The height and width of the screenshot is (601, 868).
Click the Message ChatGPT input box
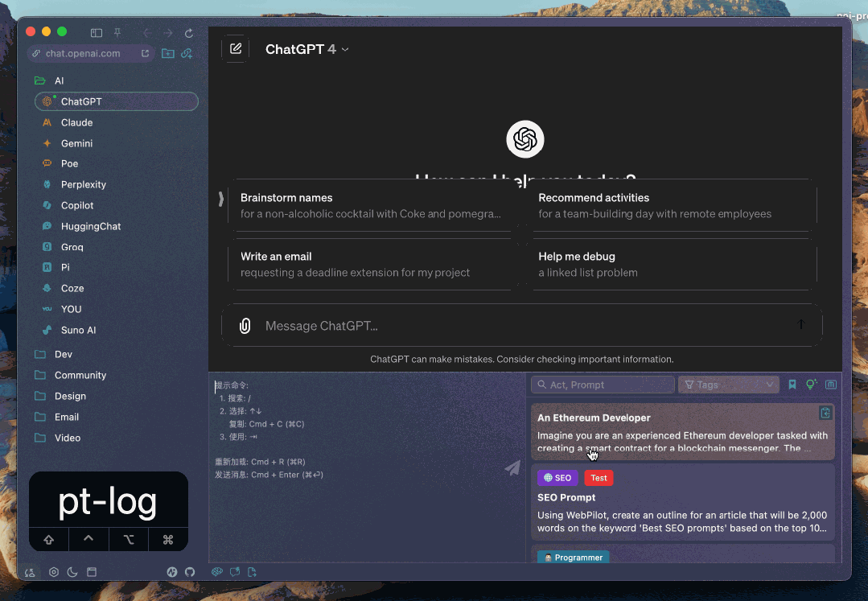pos(520,326)
